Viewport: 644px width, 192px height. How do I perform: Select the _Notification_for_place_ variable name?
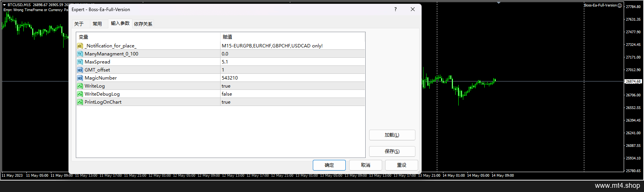tap(110, 46)
